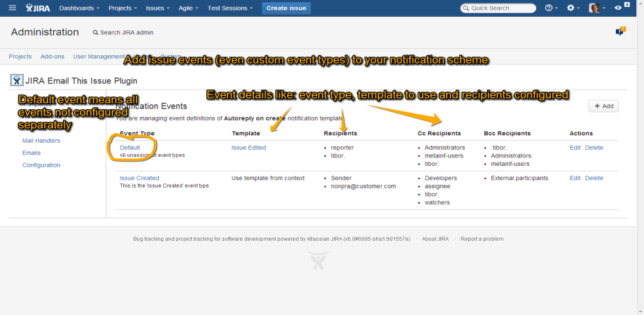Select the nonjira@customer.com recipient

click(x=363, y=186)
